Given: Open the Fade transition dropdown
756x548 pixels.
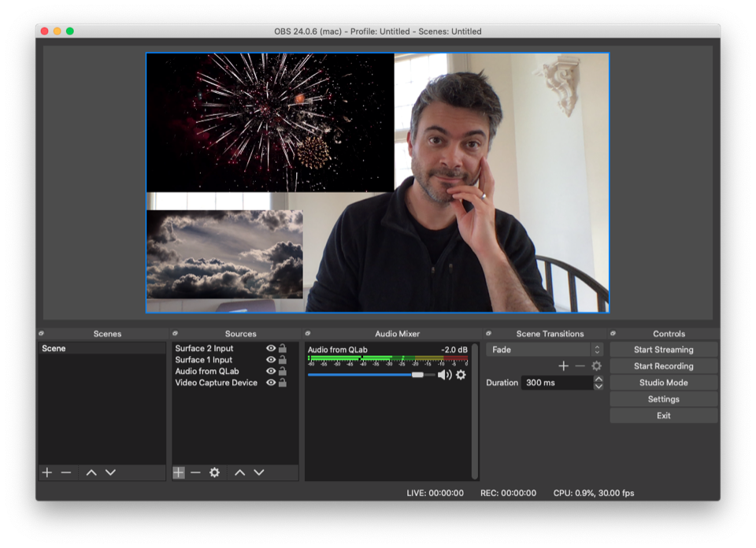Looking at the screenshot, I should [545, 350].
